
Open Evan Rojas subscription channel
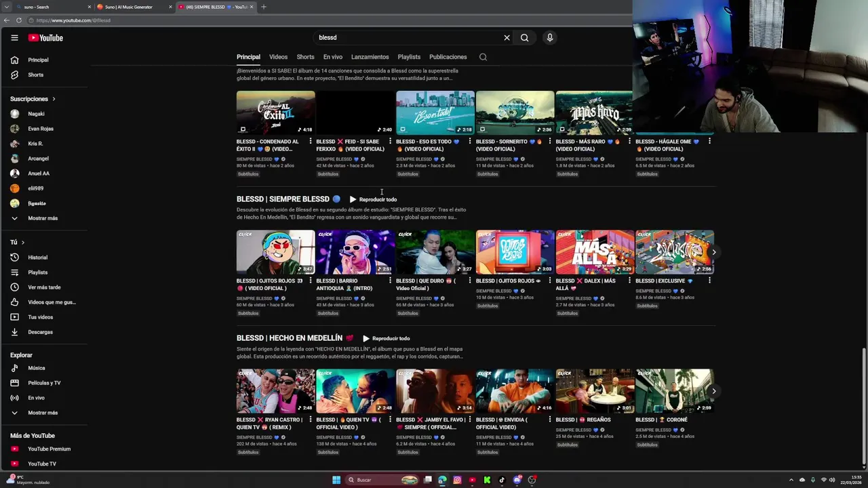pyautogui.click(x=40, y=129)
